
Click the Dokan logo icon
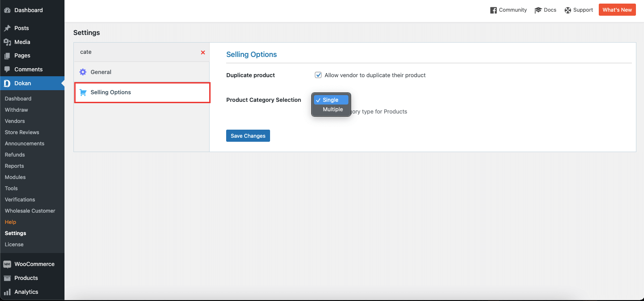[x=7, y=83]
